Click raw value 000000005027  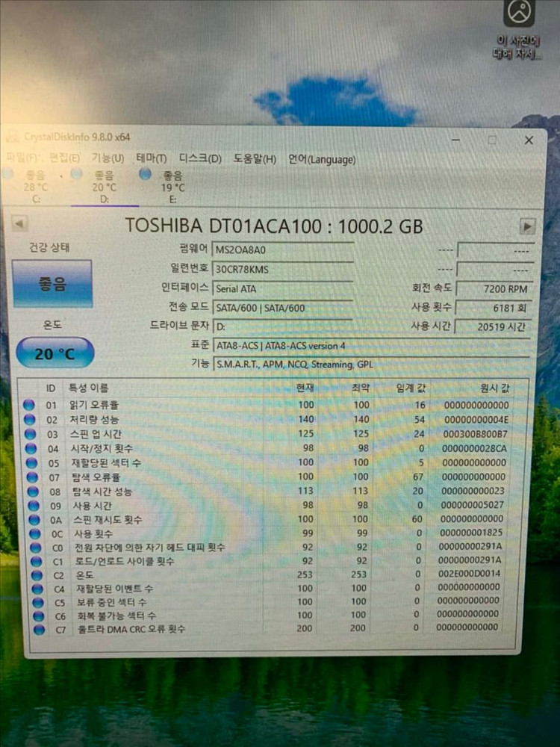tap(472, 504)
